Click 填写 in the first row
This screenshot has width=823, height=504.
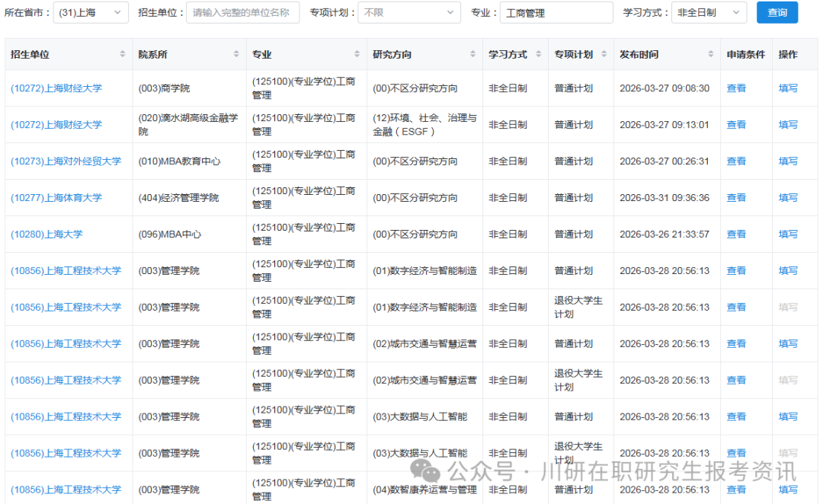788,88
